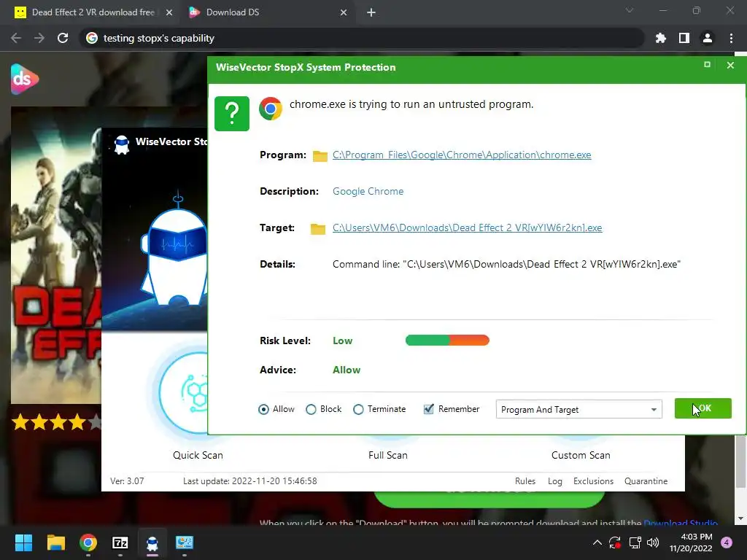
Task: Click the Chrome logo in the alert
Action: 271,109
